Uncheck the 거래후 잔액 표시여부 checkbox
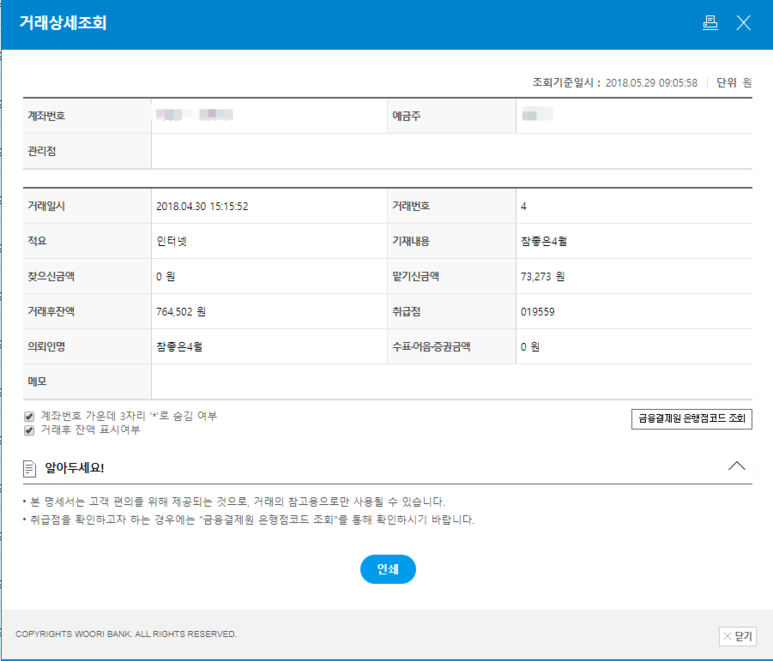 29,430
